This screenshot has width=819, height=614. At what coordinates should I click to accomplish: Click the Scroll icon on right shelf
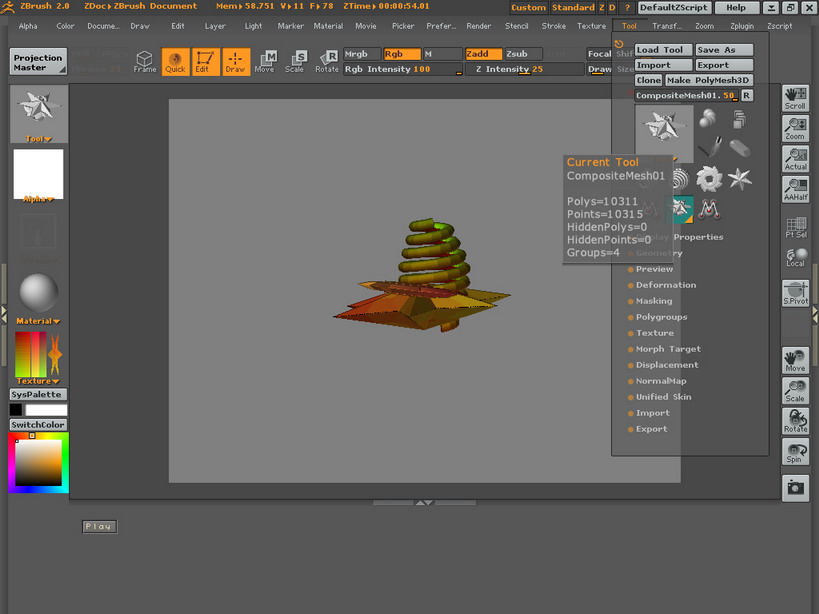coord(794,96)
